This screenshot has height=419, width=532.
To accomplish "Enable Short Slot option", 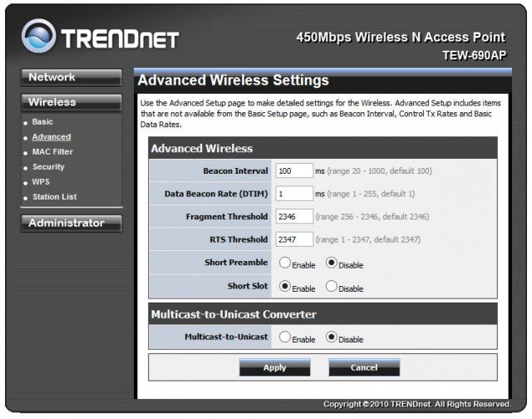I will coord(284,287).
